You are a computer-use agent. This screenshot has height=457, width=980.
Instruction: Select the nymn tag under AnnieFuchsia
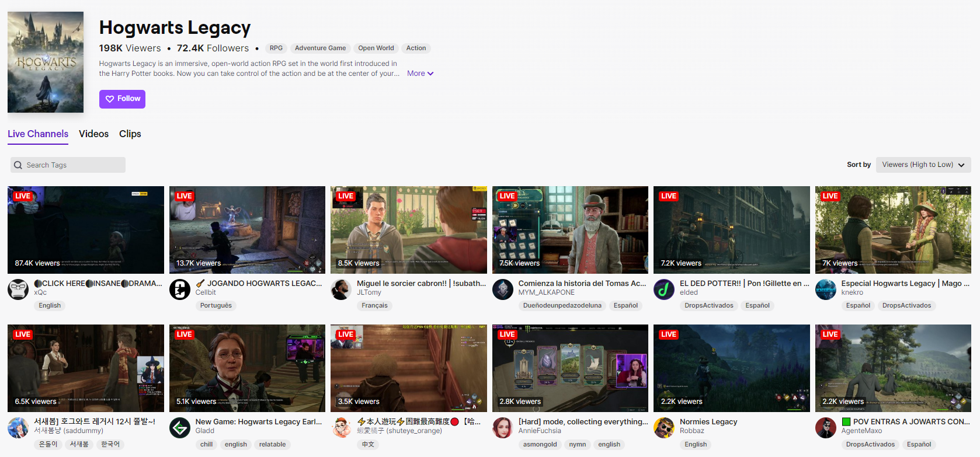(578, 444)
